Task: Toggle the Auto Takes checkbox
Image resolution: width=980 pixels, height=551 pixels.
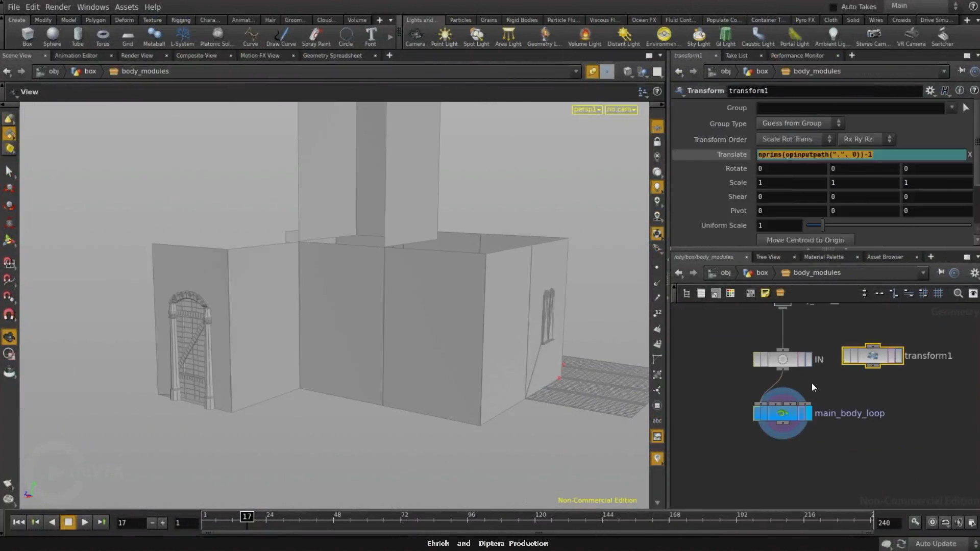Action: click(834, 7)
